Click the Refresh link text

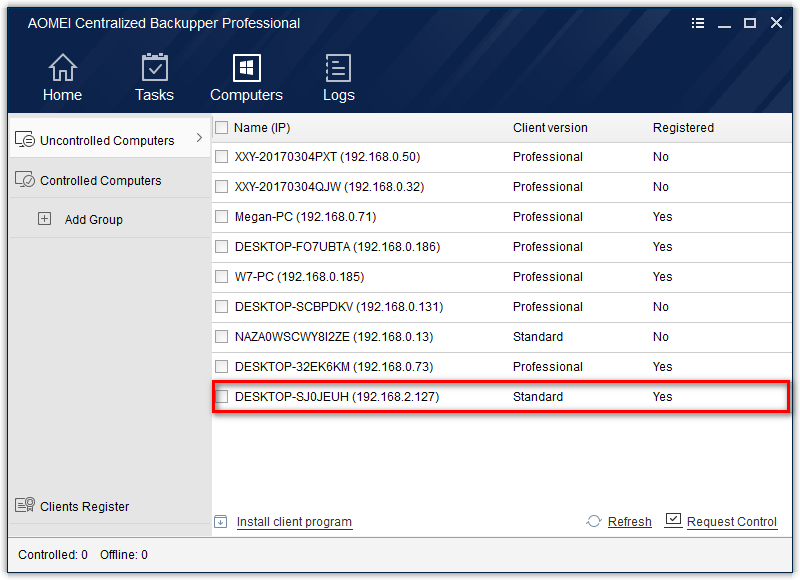pyautogui.click(x=630, y=522)
